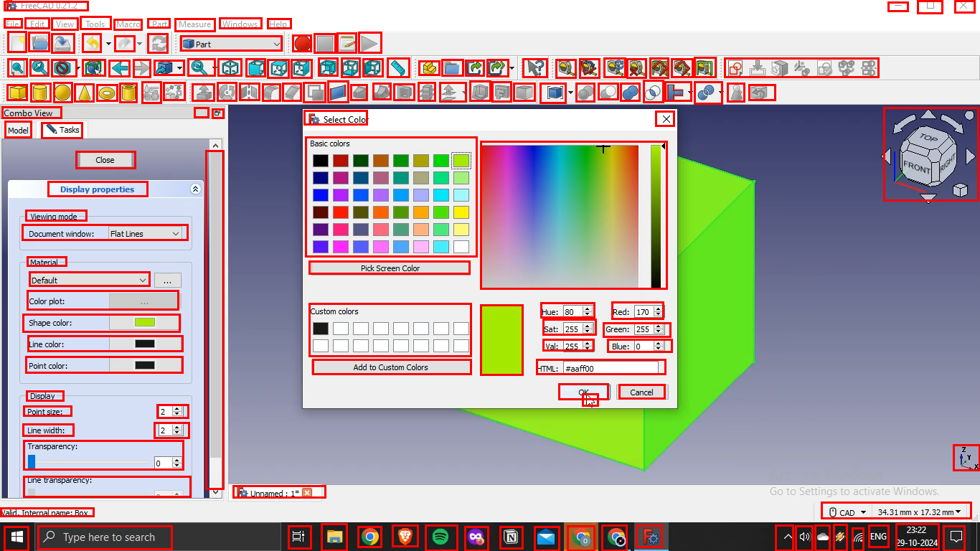Viewport: 980px width, 551px height.
Task: Open the Flat Lines viewing mode dropdown
Action: (x=146, y=232)
